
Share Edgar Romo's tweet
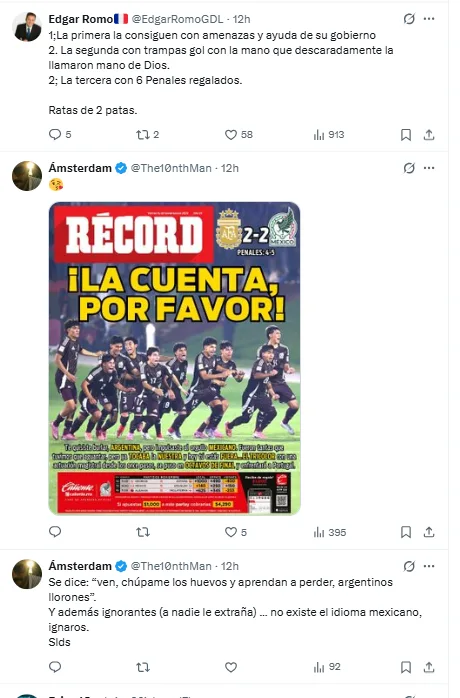pos(429,134)
